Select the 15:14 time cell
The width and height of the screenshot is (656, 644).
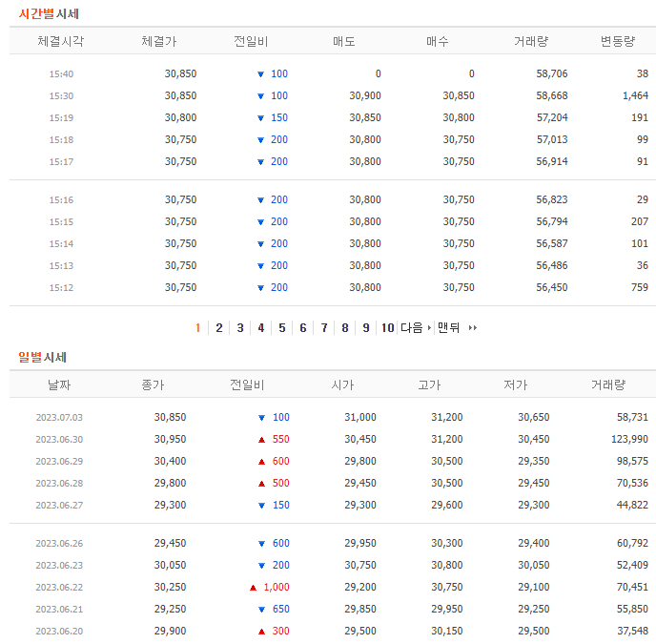[61, 243]
